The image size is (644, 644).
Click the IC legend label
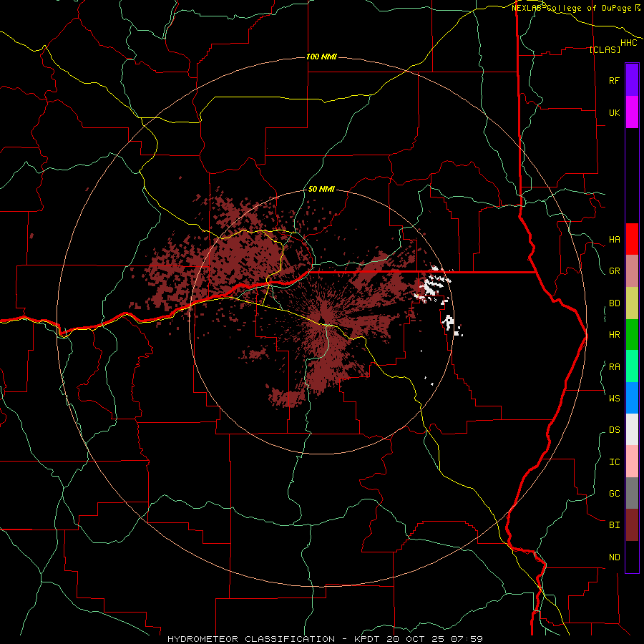[x=614, y=462]
